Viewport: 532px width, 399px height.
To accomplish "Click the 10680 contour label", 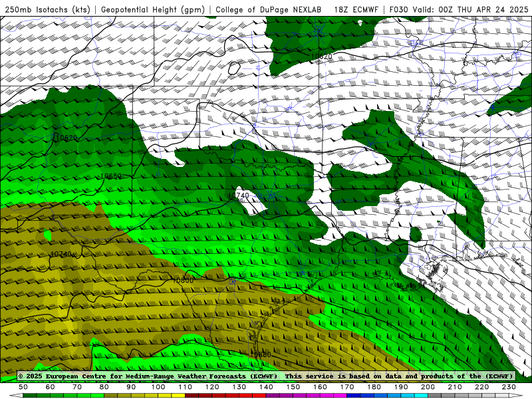I will pos(111,176).
